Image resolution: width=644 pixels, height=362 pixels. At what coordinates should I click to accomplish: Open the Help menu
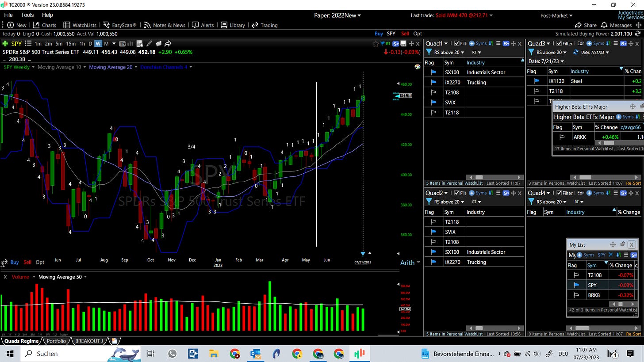pos(47,15)
